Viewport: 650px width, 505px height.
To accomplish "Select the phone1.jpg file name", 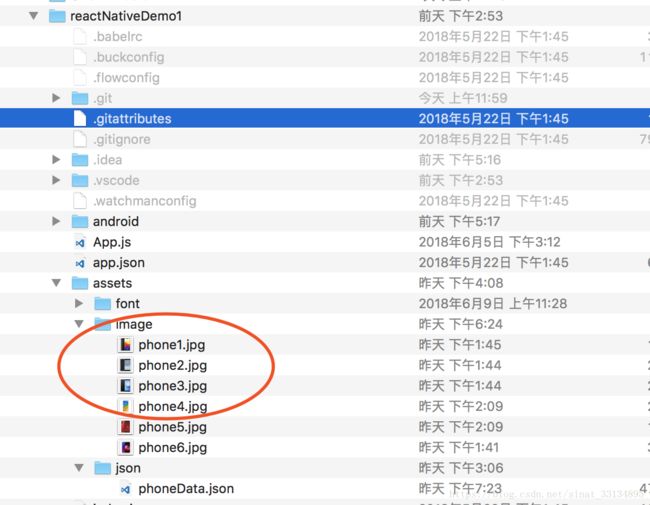I will point(172,345).
